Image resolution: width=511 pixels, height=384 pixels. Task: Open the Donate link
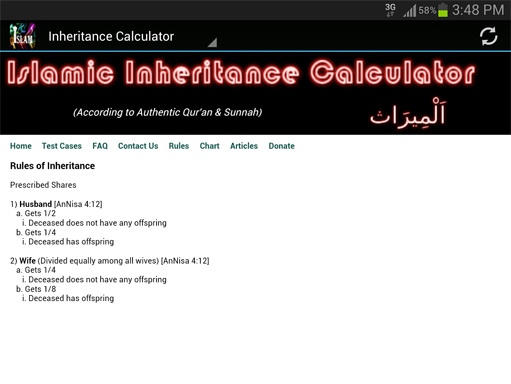(281, 146)
